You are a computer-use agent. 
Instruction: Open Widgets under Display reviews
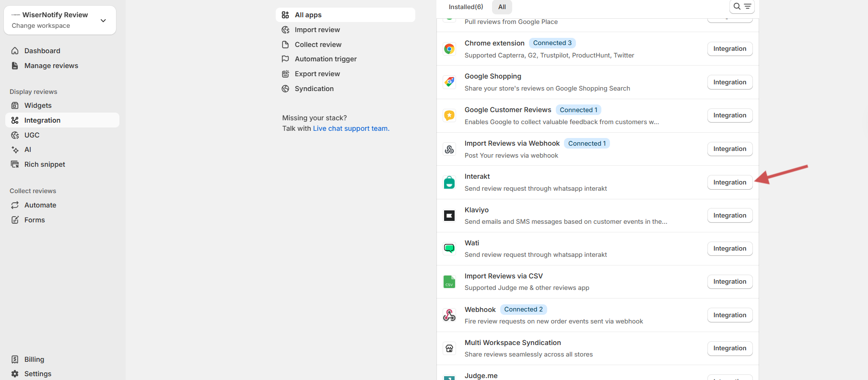point(38,105)
